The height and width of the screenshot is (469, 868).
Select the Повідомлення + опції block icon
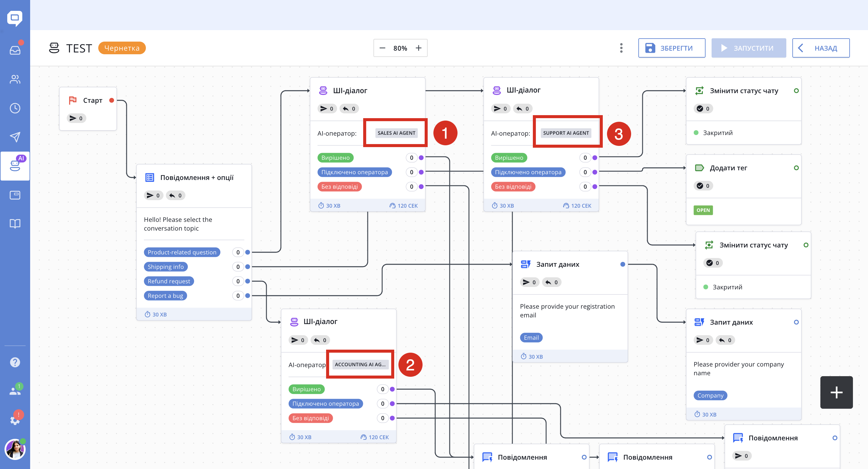(x=149, y=178)
